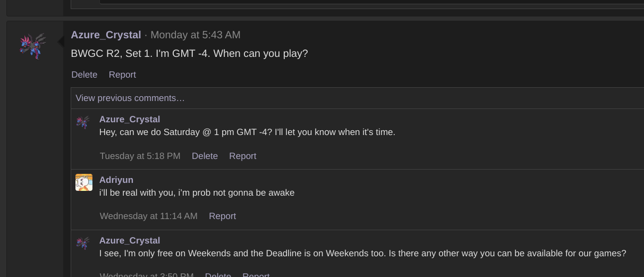The height and width of the screenshot is (277, 644).
Task: Open Monday at 5:43 AM timestamp link
Action: coord(196,35)
